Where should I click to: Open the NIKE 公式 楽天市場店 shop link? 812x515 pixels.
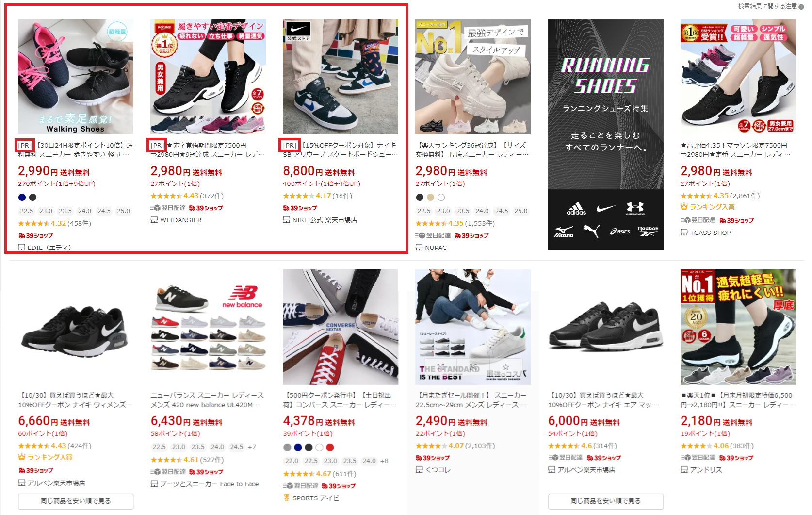click(x=325, y=220)
